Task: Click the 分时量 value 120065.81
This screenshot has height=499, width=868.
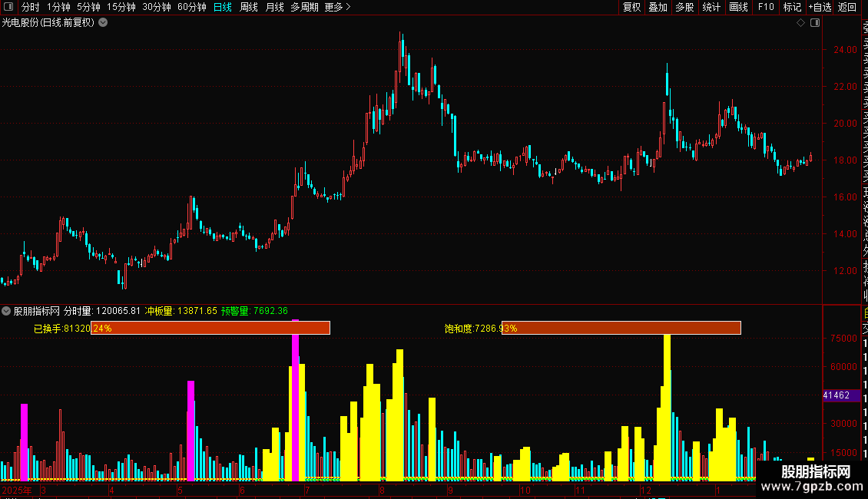Action: pos(118,311)
